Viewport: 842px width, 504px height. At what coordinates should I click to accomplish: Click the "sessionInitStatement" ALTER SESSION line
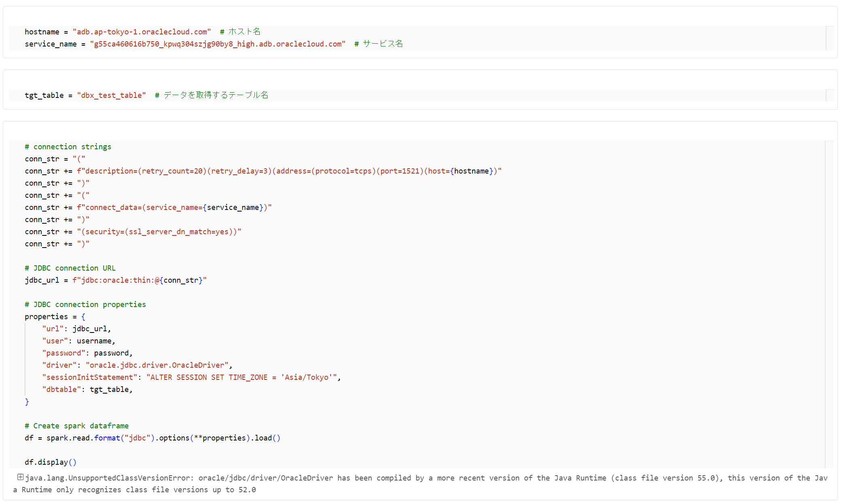tap(191, 377)
